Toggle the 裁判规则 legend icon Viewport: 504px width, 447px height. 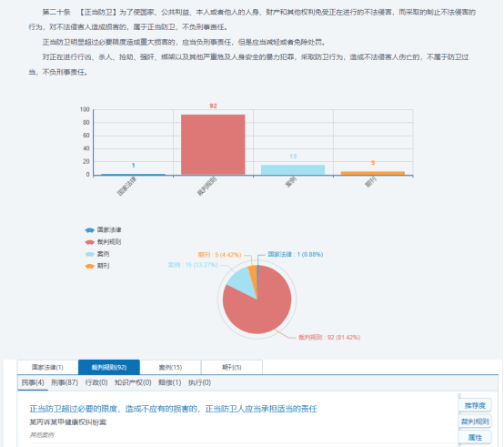pos(90,242)
